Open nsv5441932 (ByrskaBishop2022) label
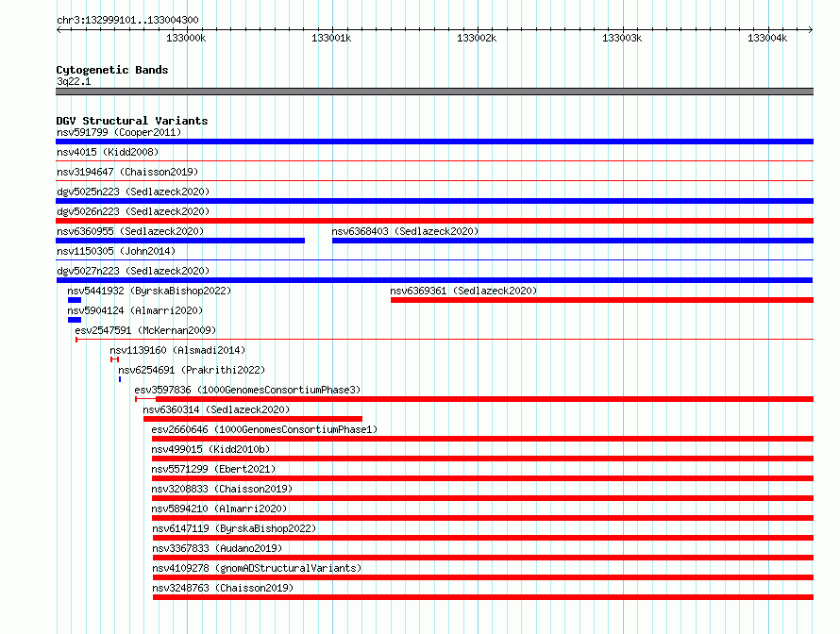 click(149, 291)
